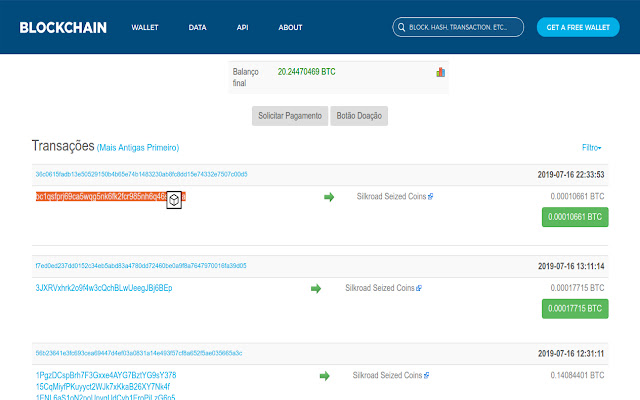Select gray 0.00017715 BTC amount text
The image size is (640, 400).
[x=577, y=288]
